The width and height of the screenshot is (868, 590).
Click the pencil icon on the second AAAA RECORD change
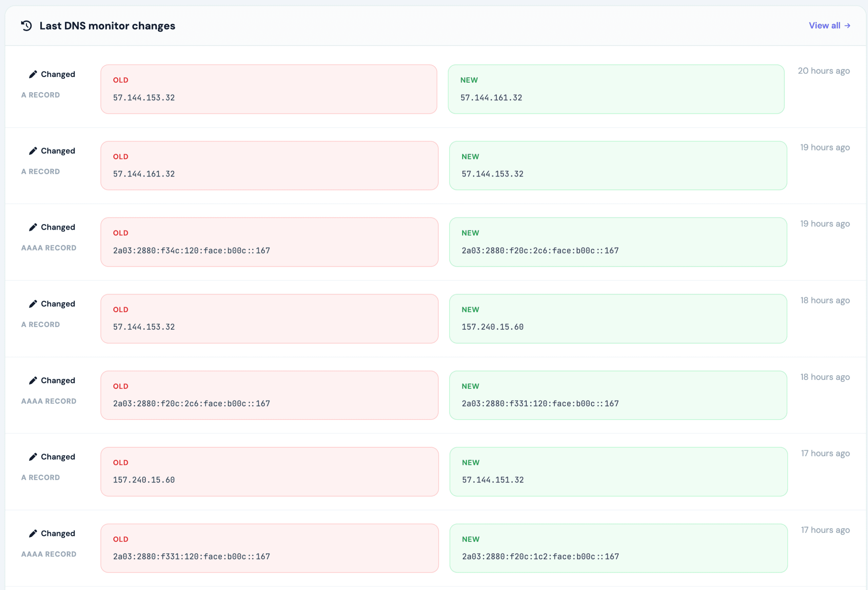(33, 380)
